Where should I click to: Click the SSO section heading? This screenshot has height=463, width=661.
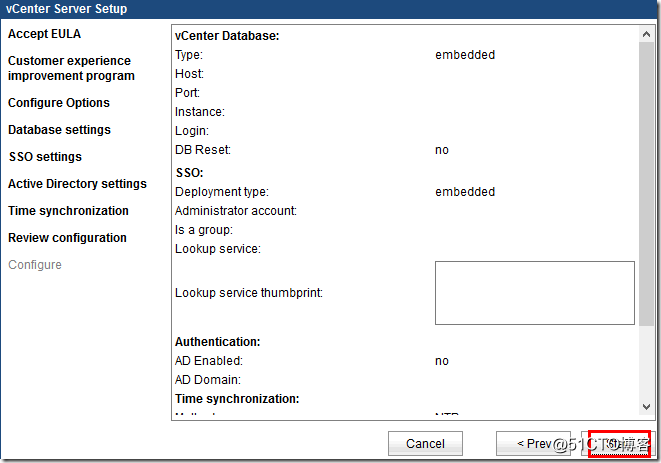point(189,173)
